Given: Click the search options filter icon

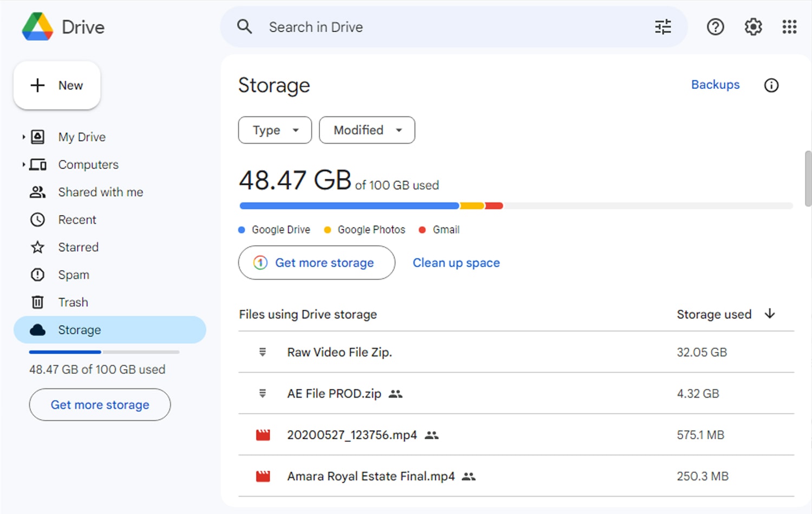Looking at the screenshot, I should pyautogui.click(x=663, y=27).
